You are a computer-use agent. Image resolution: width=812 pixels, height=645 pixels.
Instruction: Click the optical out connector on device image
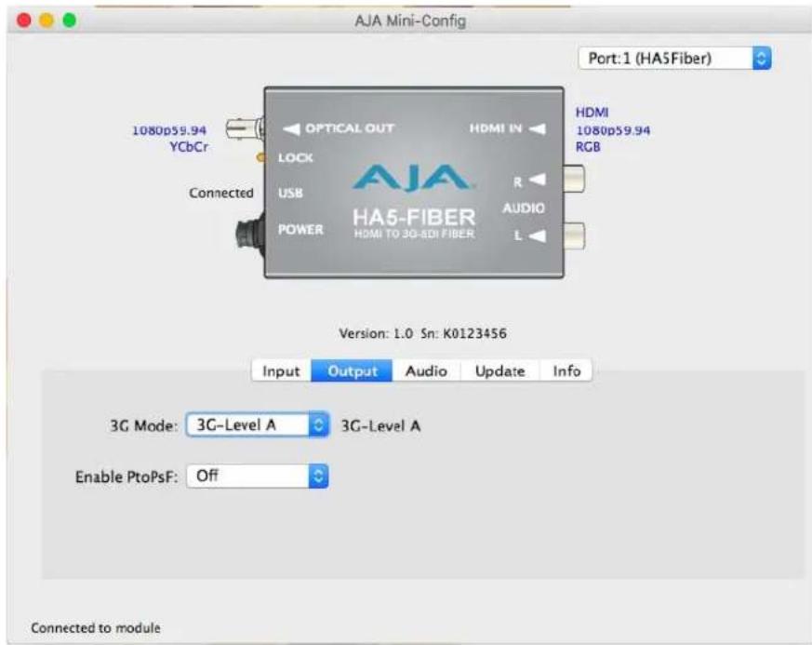pos(245,128)
